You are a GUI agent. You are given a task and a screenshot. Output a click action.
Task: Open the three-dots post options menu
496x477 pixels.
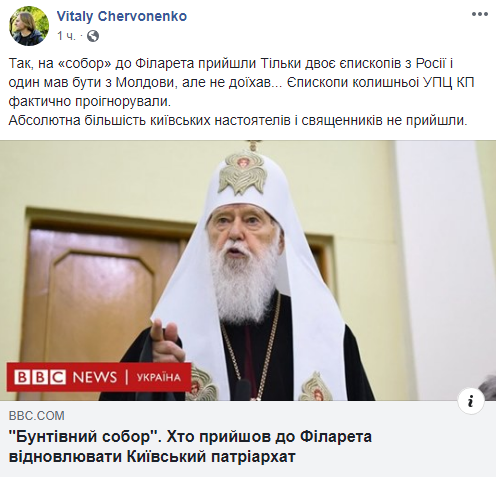click(x=480, y=14)
